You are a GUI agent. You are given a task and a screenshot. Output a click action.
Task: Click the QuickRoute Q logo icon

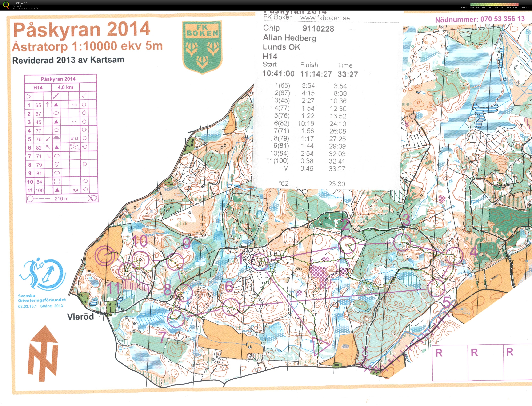point(6,5)
